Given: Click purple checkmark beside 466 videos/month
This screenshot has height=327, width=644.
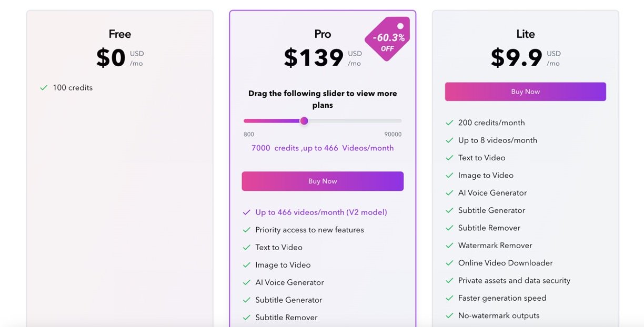Looking at the screenshot, I should pyautogui.click(x=246, y=212).
